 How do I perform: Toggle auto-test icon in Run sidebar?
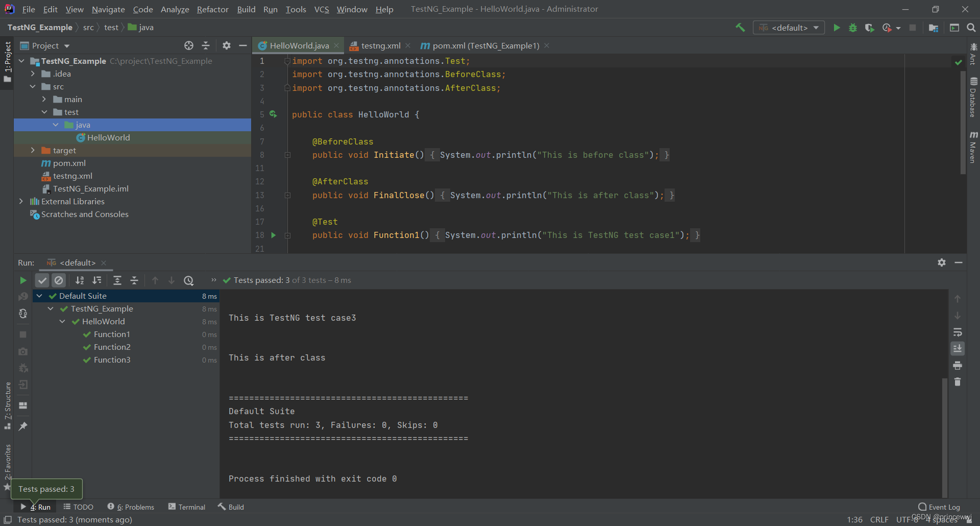tap(23, 314)
